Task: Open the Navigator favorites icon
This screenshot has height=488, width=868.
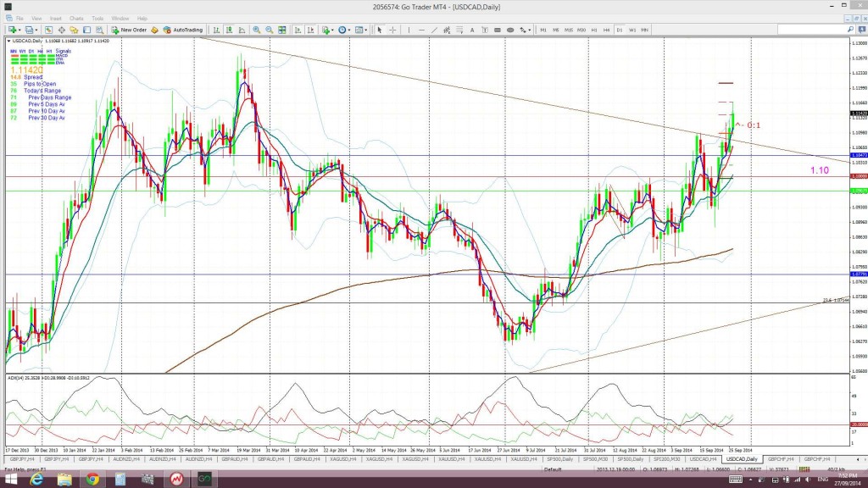Action: [75, 30]
